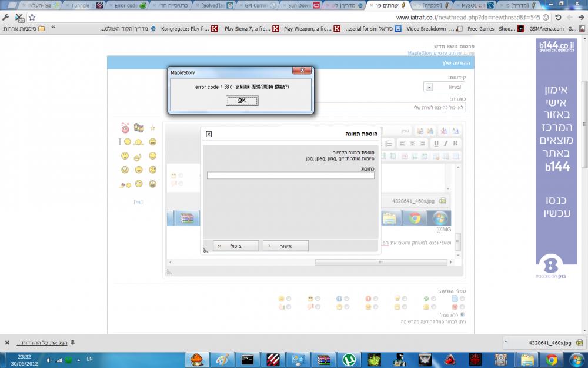588x368 pixels.
Task: Open the Play Sierra 7 bookmark
Action: click(x=252, y=28)
